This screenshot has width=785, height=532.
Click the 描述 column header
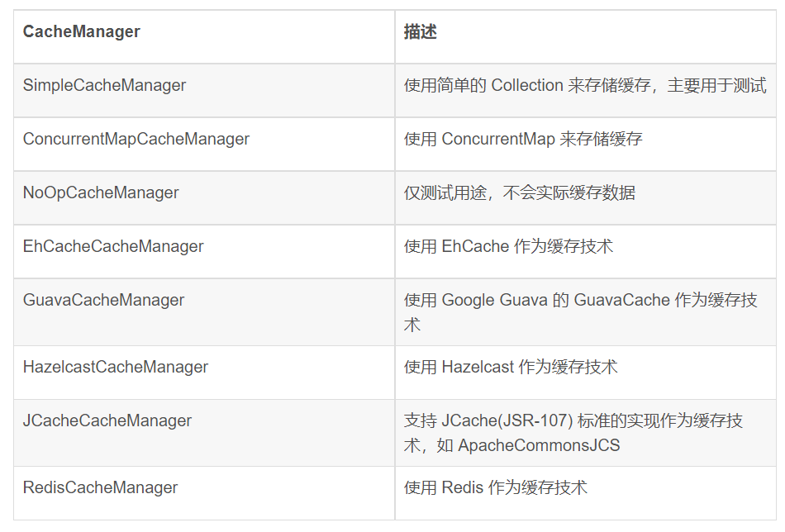(x=420, y=32)
